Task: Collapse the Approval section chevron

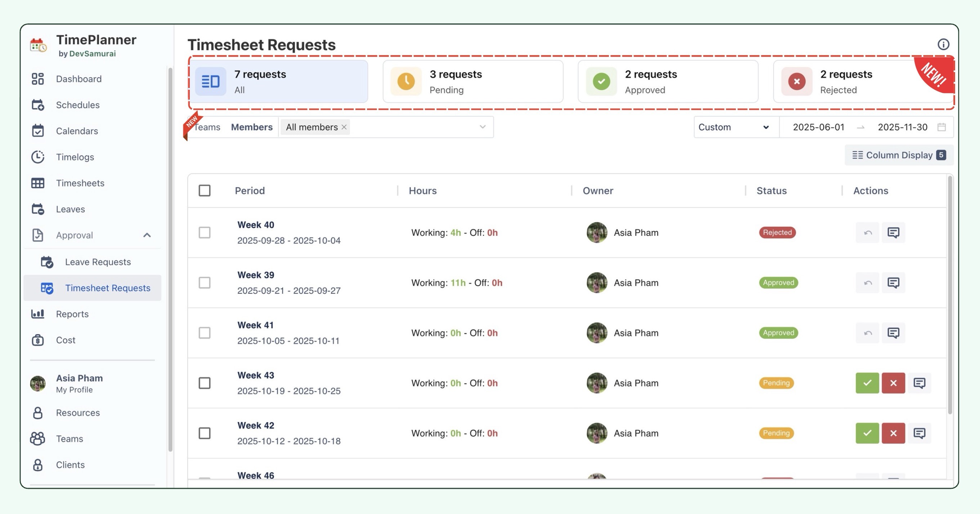Action: point(147,235)
